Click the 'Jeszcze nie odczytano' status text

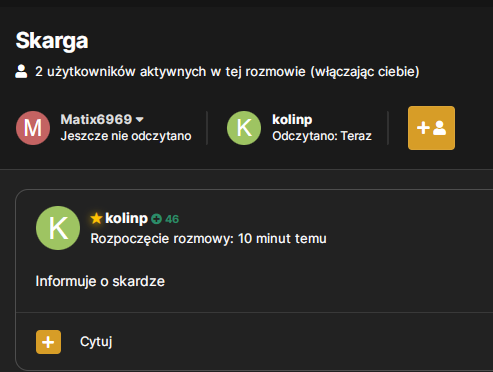(x=126, y=136)
